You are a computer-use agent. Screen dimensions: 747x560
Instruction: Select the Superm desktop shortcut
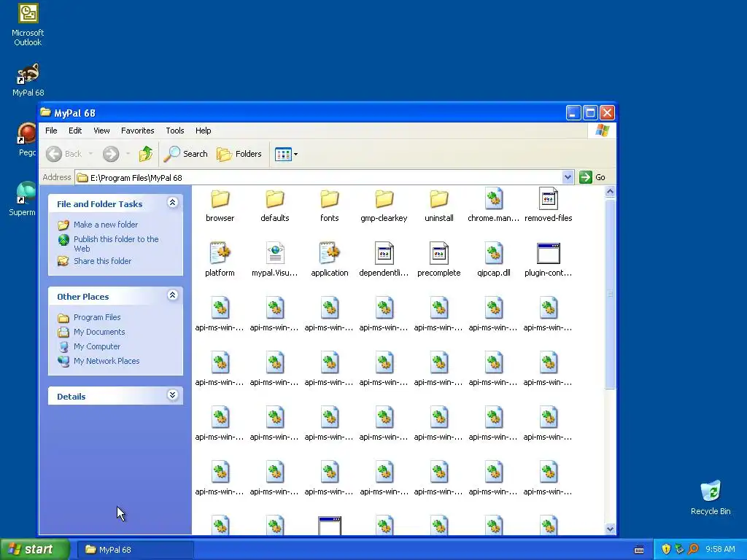click(x=23, y=200)
